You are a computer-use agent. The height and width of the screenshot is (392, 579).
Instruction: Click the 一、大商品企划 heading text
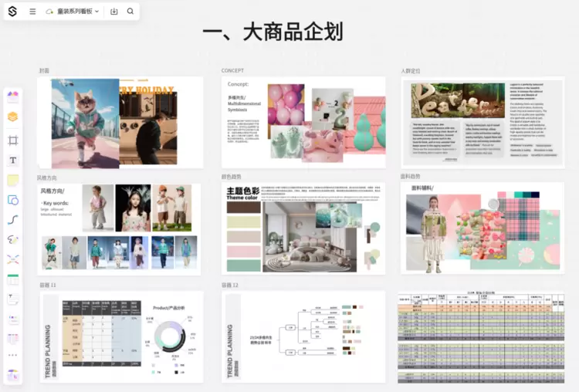tap(272, 32)
